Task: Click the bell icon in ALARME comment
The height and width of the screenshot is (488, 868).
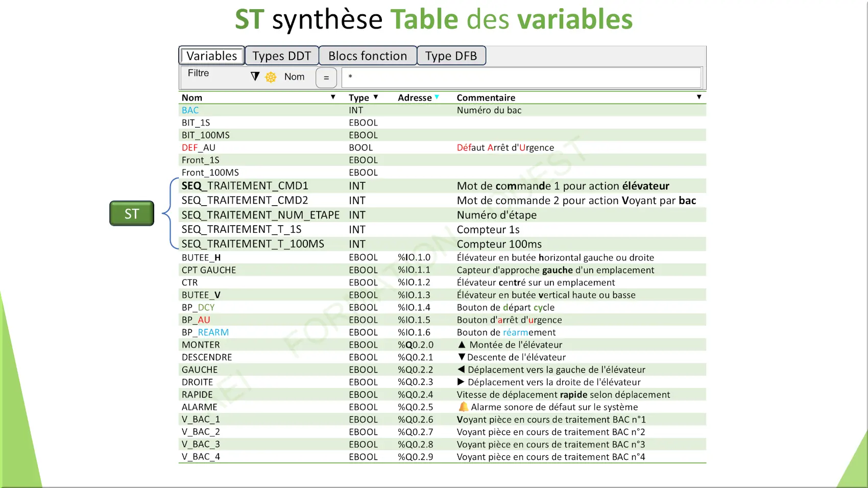Action: click(463, 407)
